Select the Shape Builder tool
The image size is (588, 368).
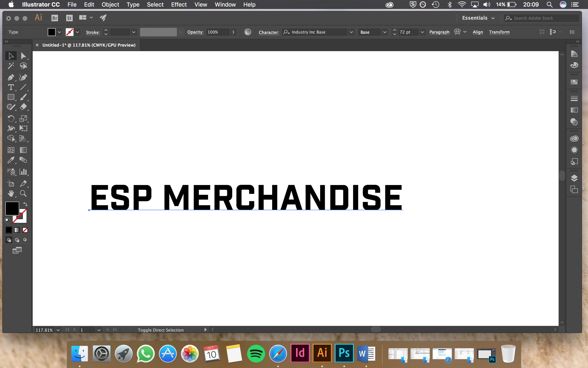click(x=11, y=138)
